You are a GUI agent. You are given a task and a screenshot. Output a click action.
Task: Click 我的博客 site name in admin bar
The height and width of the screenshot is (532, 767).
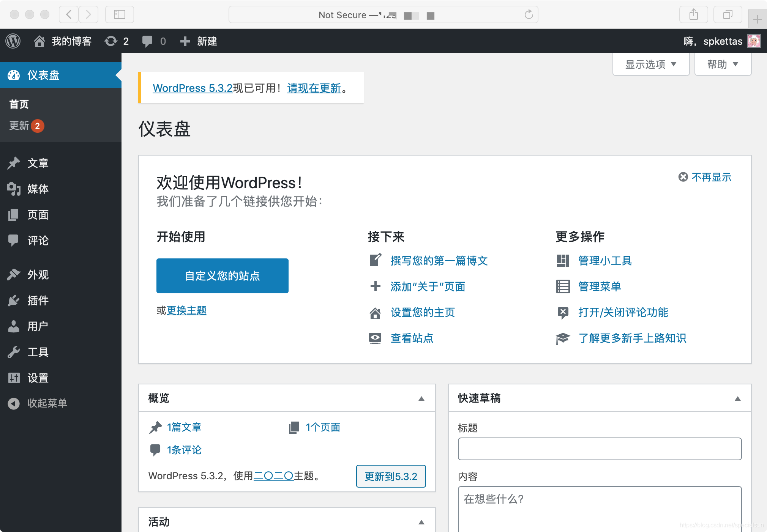pyautogui.click(x=72, y=41)
